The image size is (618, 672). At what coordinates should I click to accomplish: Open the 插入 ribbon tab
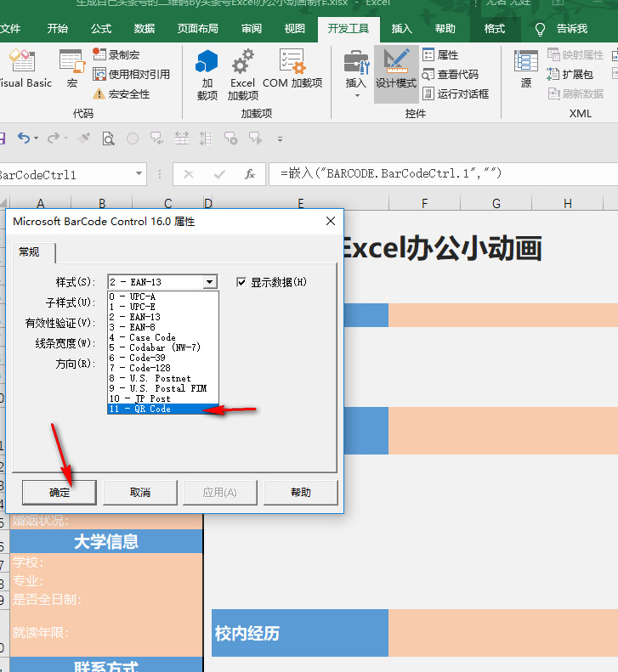point(402,29)
